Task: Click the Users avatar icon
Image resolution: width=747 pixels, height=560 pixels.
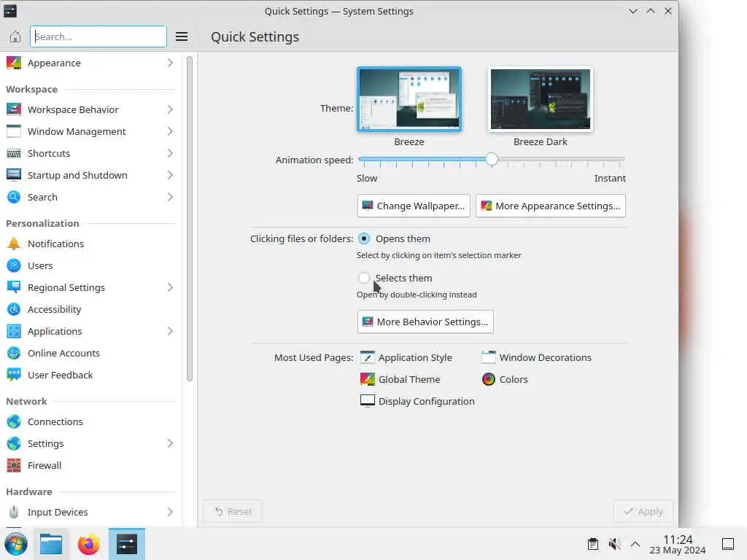Action: click(x=14, y=265)
